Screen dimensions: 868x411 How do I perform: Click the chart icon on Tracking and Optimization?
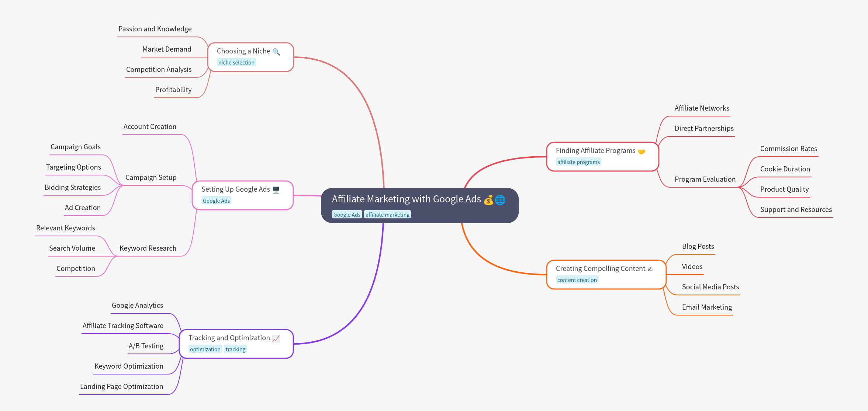(276, 338)
